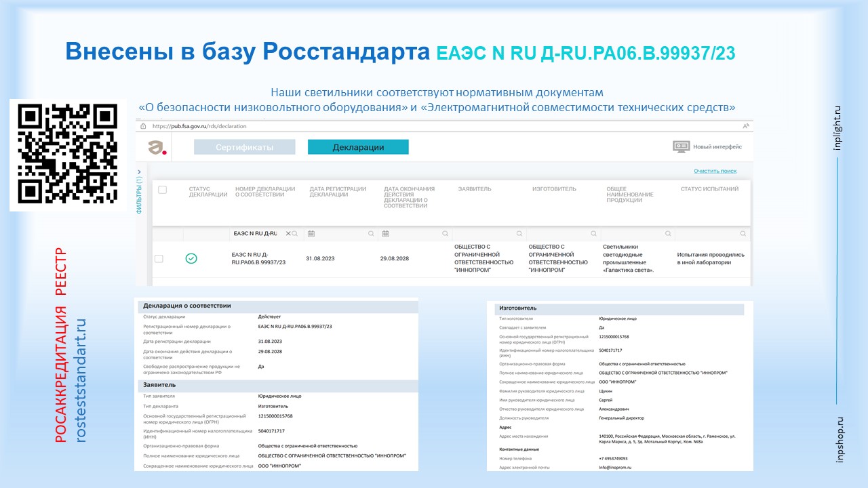Viewport: 868px width, 488px height.
Task: Expand the Фильтры side panel chevron
Action: point(139,172)
